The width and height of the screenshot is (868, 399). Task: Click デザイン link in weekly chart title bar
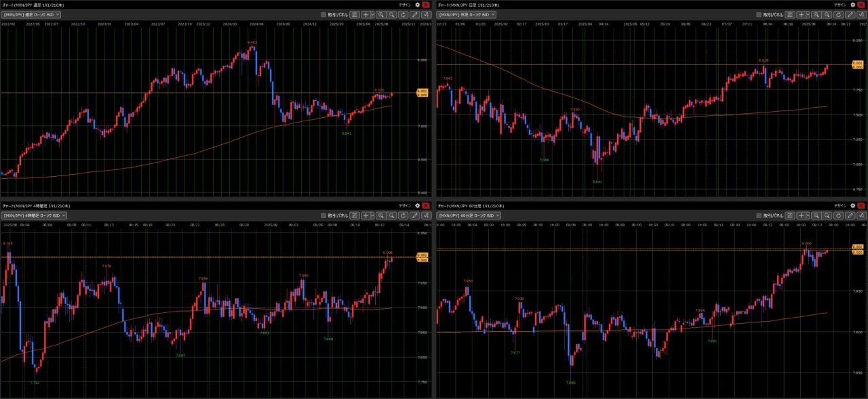coord(404,4)
